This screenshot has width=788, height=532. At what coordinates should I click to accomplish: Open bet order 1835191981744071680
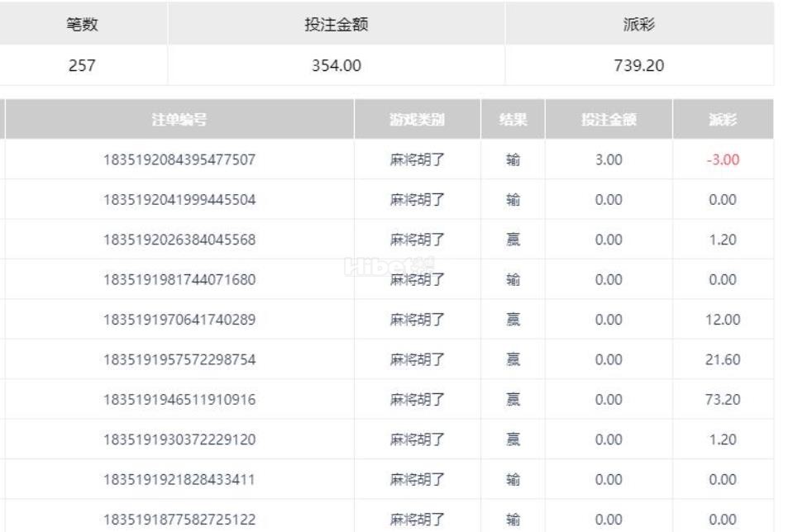(x=179, y=279)
